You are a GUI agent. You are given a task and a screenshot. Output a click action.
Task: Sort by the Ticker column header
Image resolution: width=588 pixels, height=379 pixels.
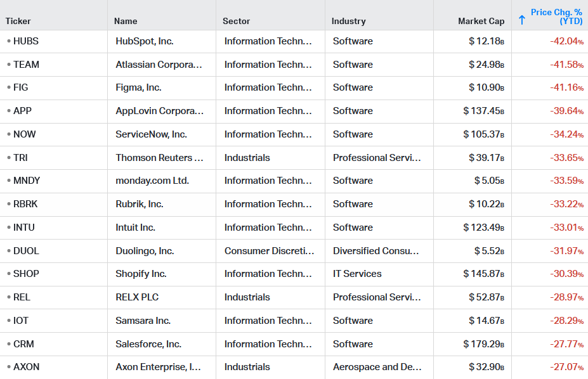pos(18,21)
